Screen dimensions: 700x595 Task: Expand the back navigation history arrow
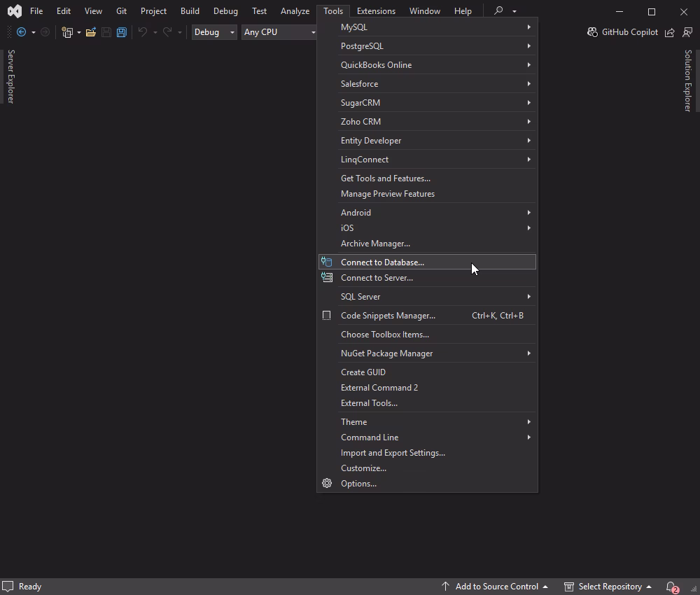point(34,33)
